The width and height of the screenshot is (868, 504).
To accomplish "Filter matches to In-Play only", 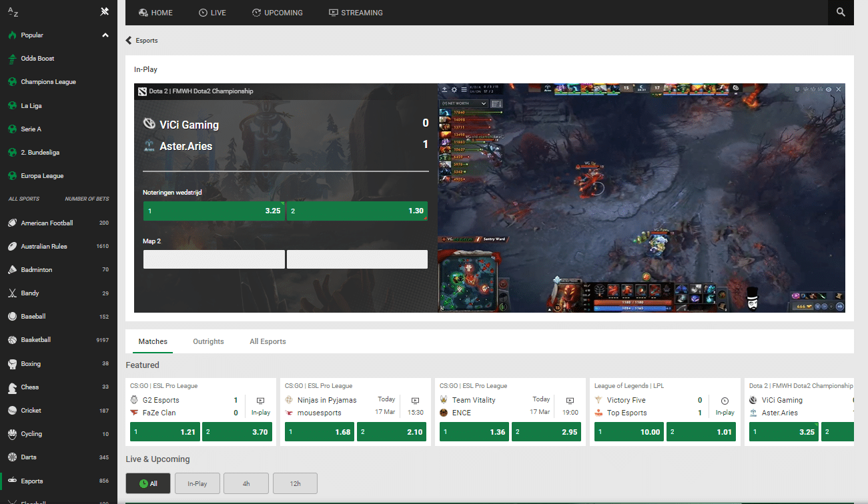I will [x=197, y=483].
